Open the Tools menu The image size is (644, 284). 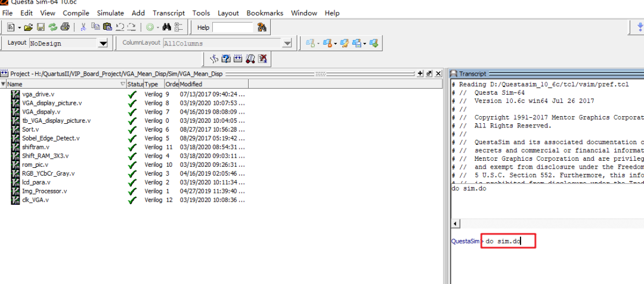coord(202,13)
